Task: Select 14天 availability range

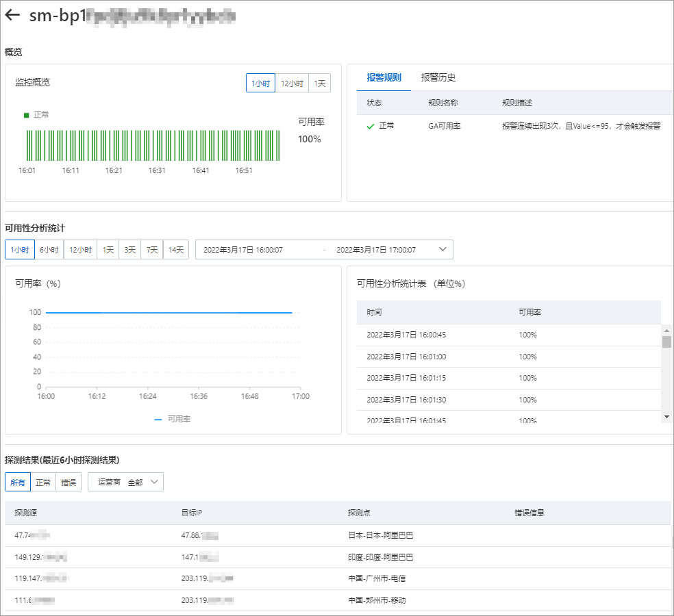Action: (x=176, y=250)
